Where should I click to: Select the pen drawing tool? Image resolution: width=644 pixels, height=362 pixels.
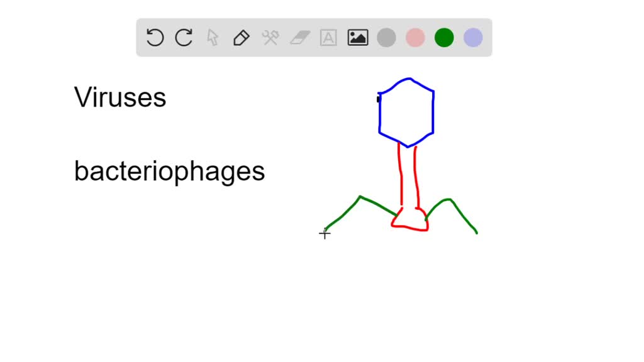coord(241,38)
